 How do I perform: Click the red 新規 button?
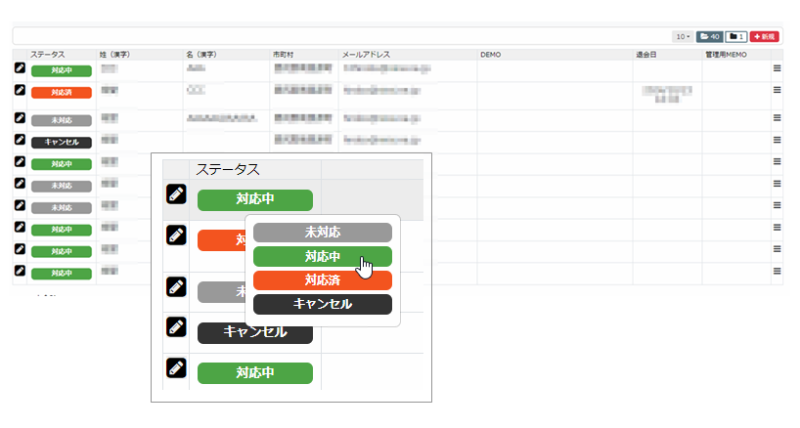tap(764, 36)
